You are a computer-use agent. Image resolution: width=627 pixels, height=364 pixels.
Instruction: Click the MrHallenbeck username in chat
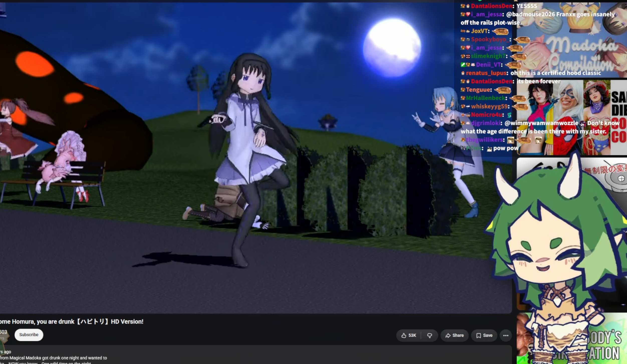coord(485,98)
